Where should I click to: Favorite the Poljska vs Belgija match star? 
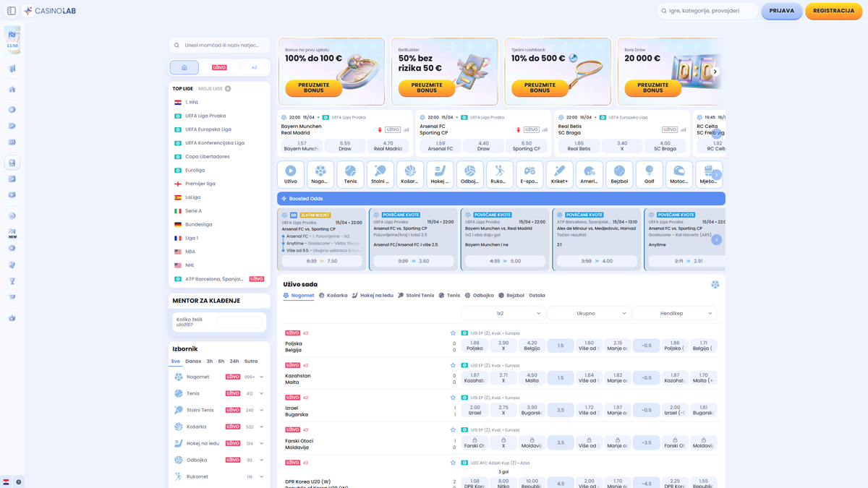click(x=453, y=333)
